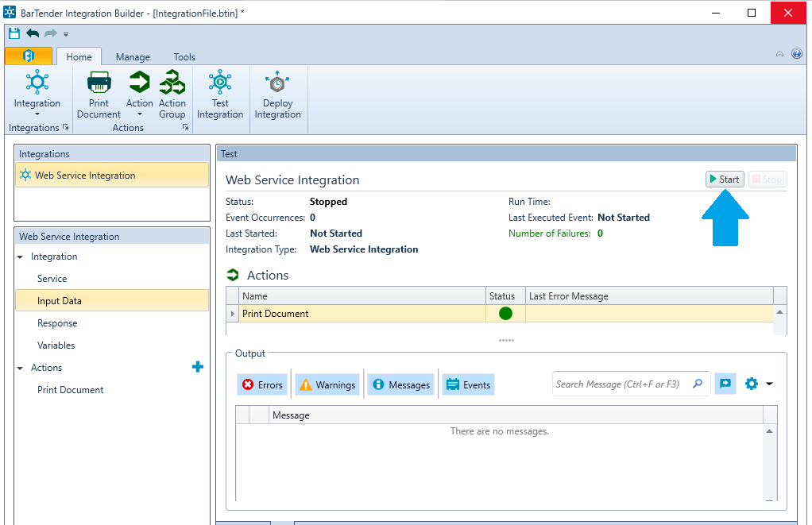Add a new action with the plus icon

197,367
